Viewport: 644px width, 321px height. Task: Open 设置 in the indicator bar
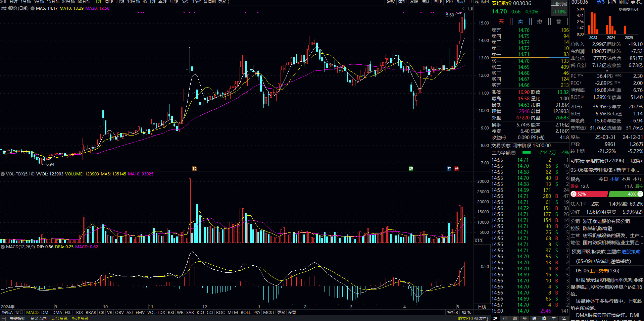click(292, 312)
